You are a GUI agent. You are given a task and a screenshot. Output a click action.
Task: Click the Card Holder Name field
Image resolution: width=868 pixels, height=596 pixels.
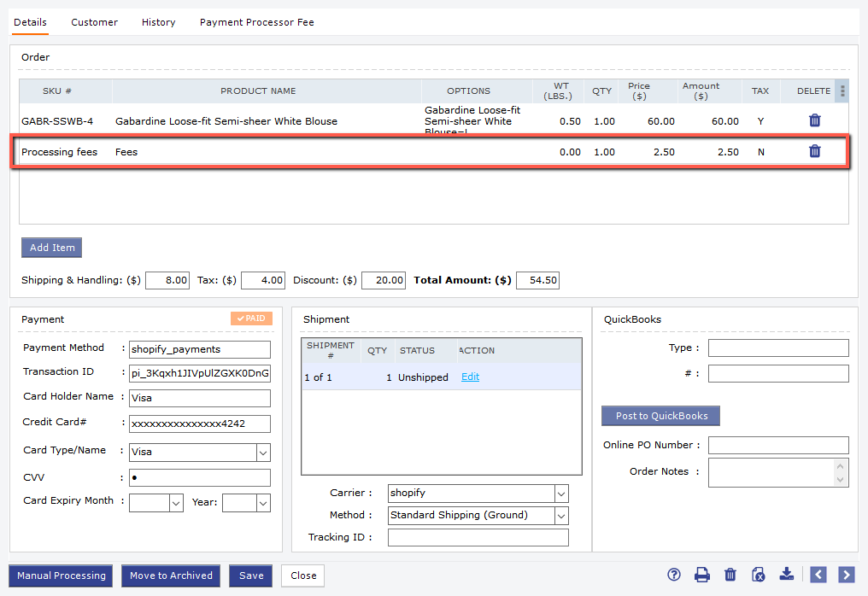(x=200, y=398)
